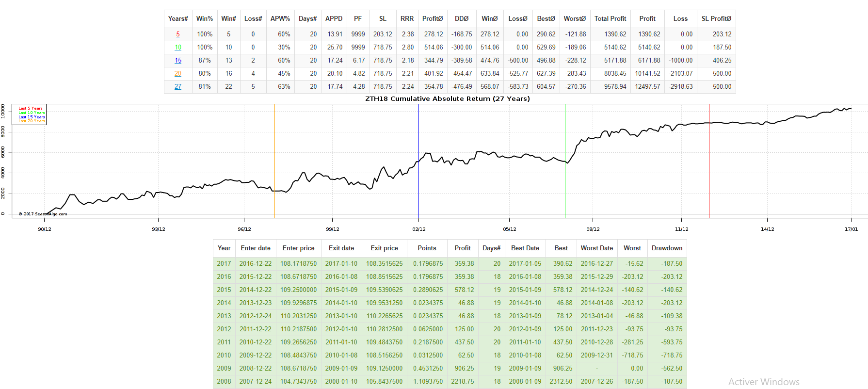Open the 15 years statistics link
Viewport: 868px width, 389px height.
click(178, 61)
